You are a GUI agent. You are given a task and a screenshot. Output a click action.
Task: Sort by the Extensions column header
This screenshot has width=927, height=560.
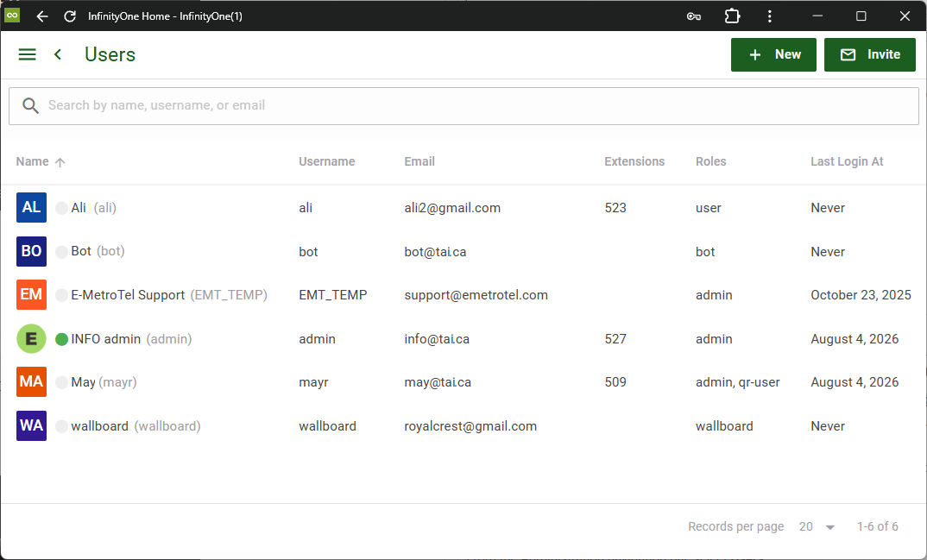[634, 161]
